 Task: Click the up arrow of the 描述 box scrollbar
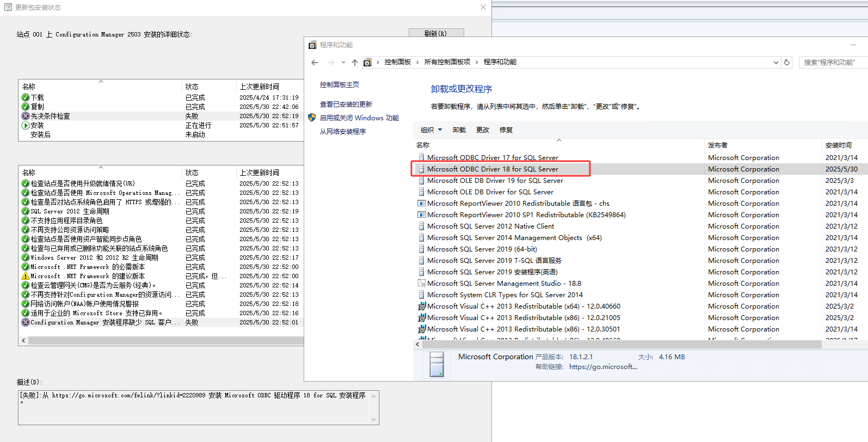coord(373,396)
